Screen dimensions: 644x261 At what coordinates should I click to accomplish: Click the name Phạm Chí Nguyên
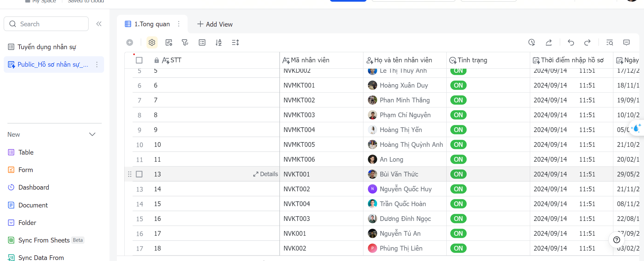pyautogui.click(x=405, y=115)
